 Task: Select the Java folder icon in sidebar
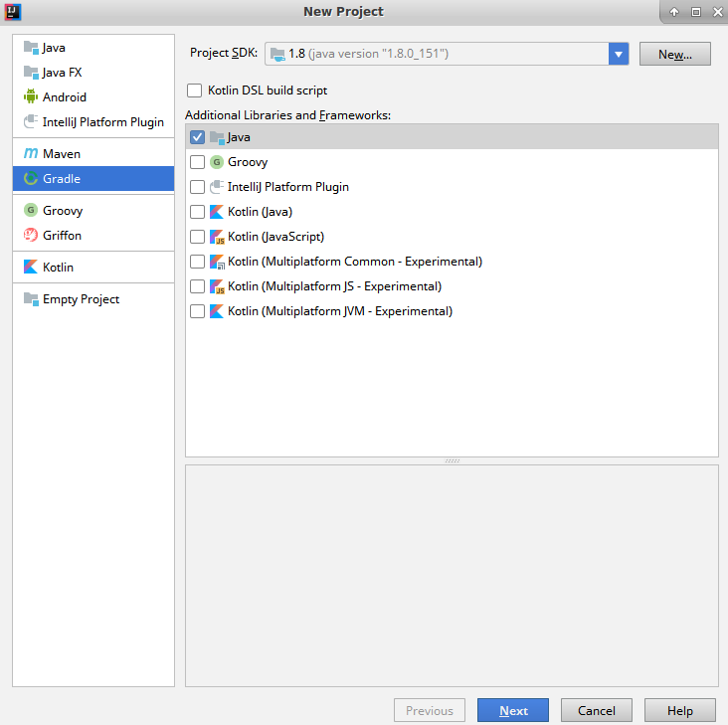point(31,48)
